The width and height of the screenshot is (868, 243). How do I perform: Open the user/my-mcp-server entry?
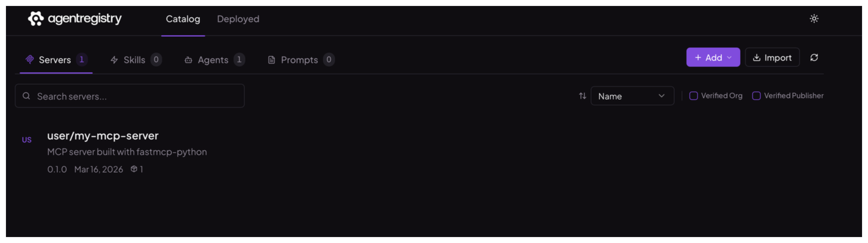coord(103,136)
